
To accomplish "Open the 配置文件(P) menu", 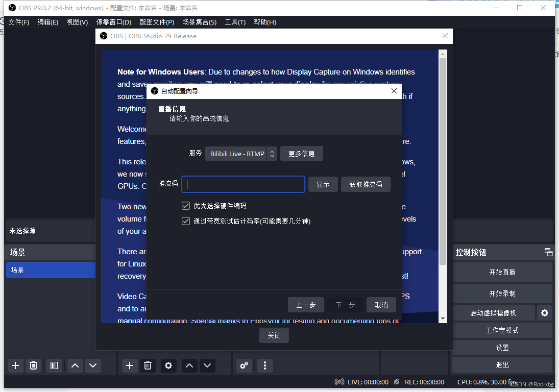I will (157, 22).
